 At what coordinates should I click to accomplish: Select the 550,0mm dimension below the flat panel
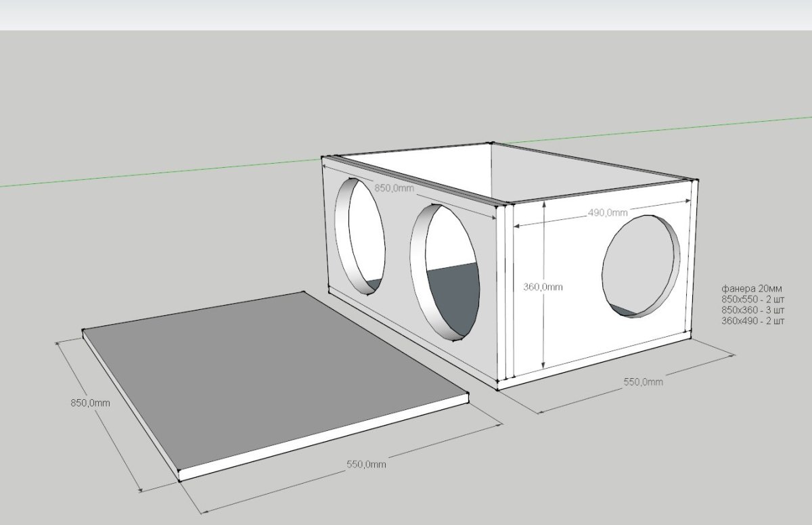(366, 465)
